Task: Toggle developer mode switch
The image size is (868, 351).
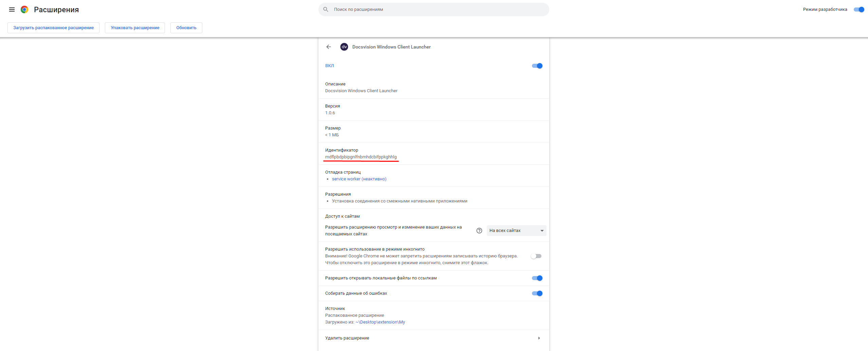Action: pos(859,9)
